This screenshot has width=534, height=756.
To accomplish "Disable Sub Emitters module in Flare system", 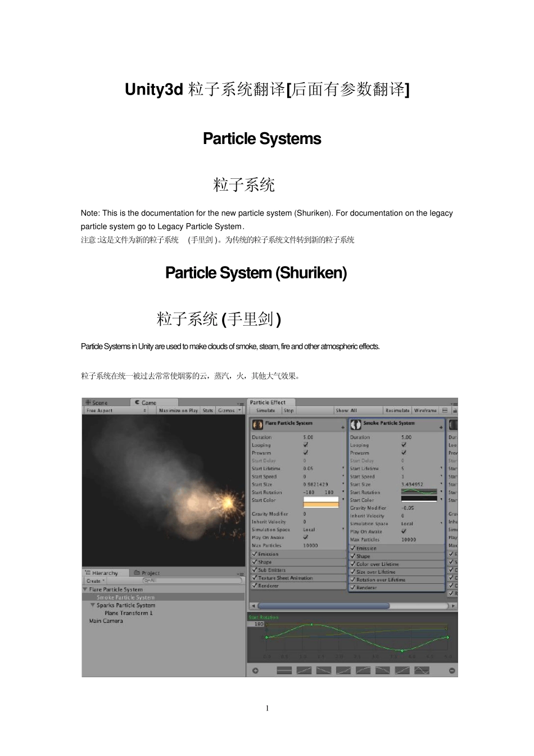I will (255, 570).
